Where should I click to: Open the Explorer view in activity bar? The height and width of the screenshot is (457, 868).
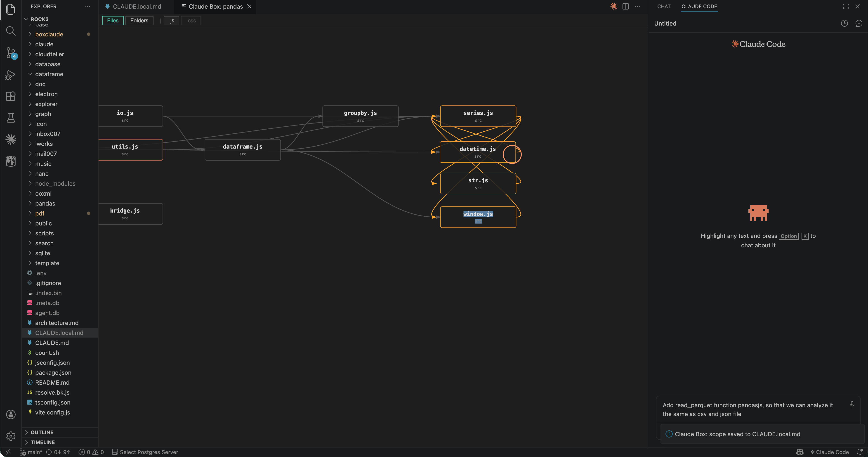11,9
